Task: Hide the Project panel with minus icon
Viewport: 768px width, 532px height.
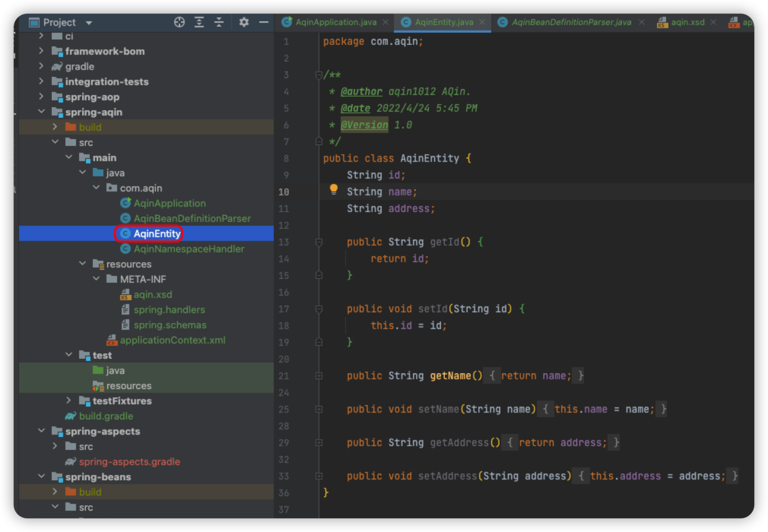Action: pos(263,22)
